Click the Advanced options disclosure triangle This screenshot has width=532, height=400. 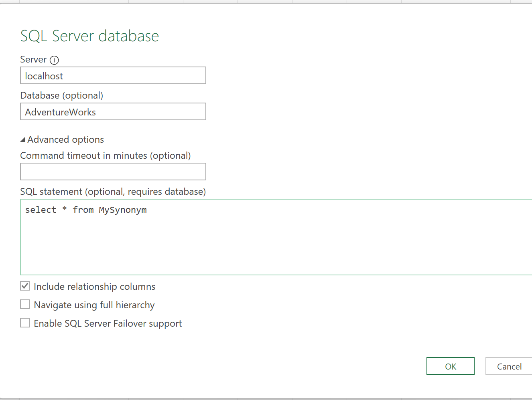pos(23,139)
